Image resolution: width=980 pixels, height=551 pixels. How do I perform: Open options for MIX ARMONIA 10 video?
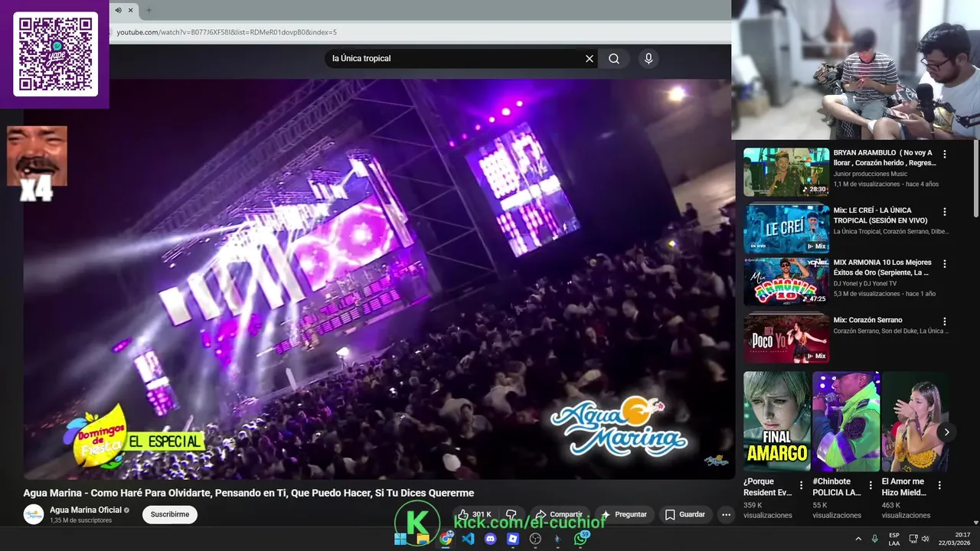click(944, 263)
